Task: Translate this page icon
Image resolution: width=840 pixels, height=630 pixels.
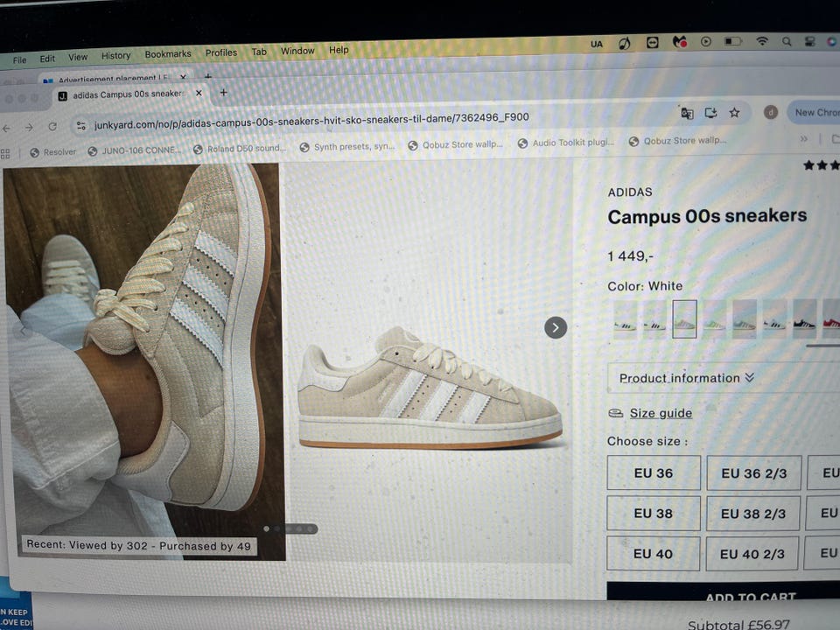Action: 687,113
